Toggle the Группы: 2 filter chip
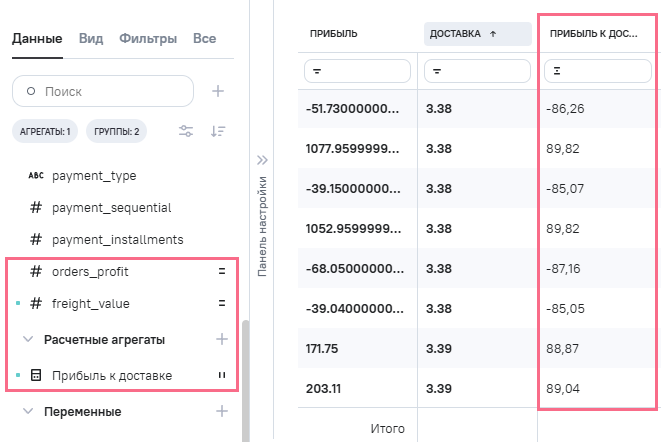 [x=118, y=131]
